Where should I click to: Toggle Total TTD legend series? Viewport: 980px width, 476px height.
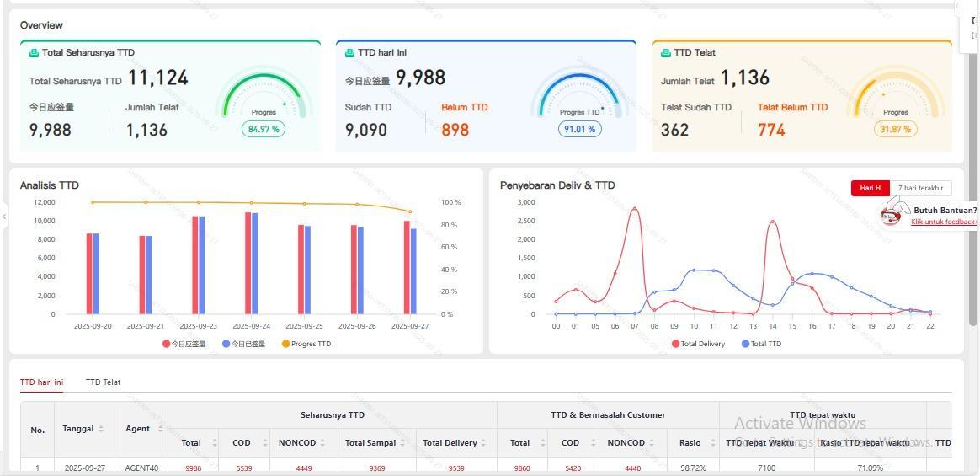tap(760, 344)
